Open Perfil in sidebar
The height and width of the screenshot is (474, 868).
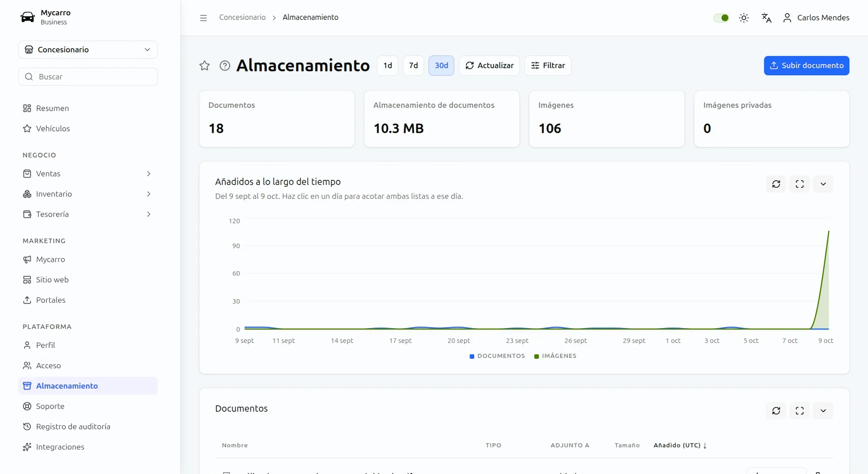coord(88,345)
